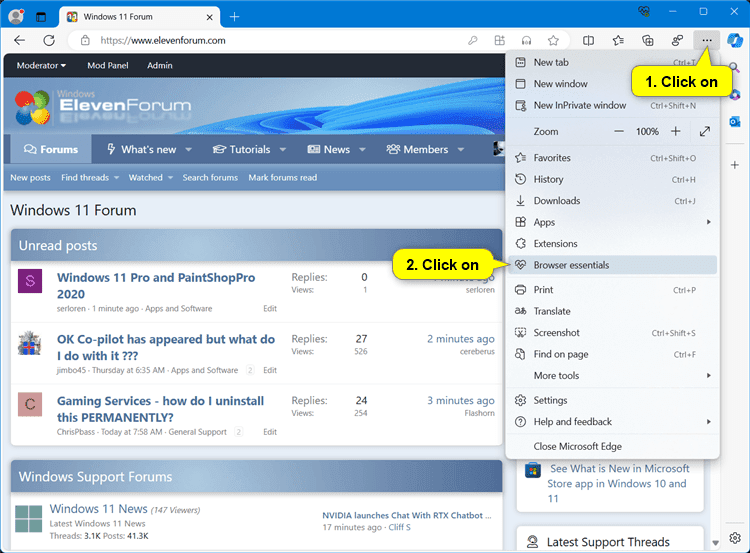Screen dimensions: 750x553
Task: Open Edge Settings and more ellipsis menu
Action: coord(706,41)
